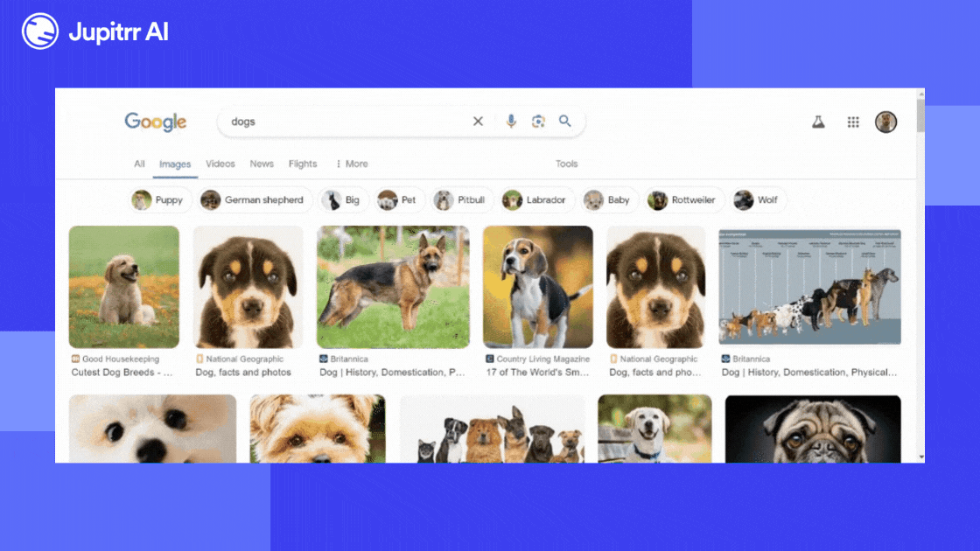Open the Google account profile avatar

(885, 122)
